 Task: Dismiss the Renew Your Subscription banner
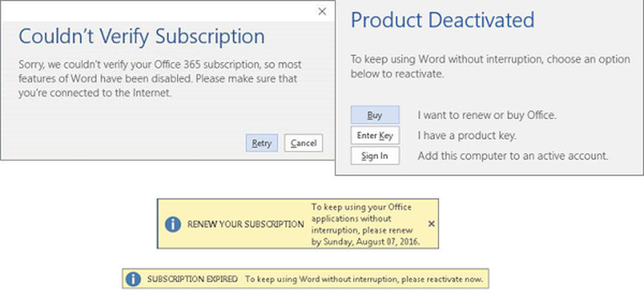431,224
